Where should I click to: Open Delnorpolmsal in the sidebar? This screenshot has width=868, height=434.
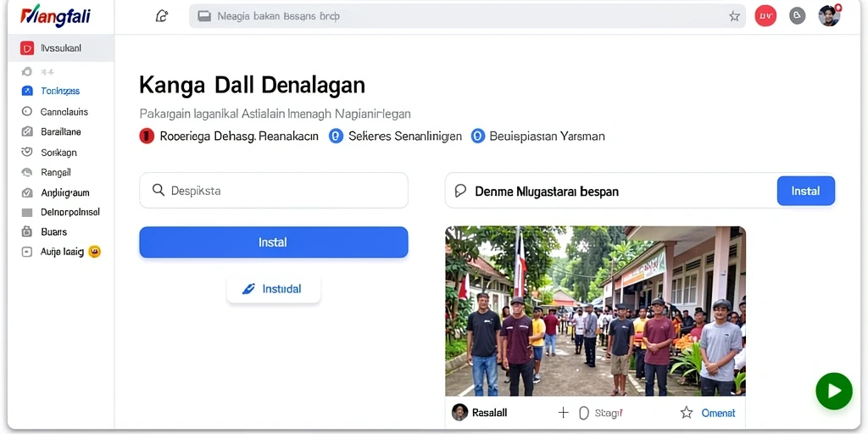point(70,212)
